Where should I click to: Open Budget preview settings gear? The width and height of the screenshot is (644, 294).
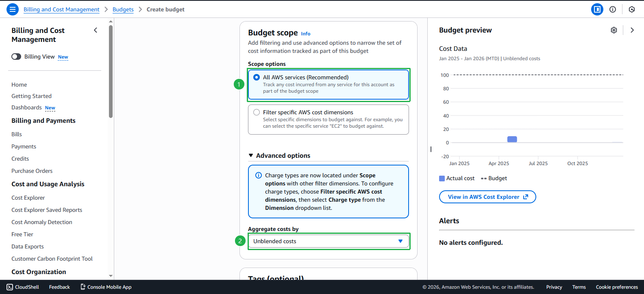click(614, 30)
